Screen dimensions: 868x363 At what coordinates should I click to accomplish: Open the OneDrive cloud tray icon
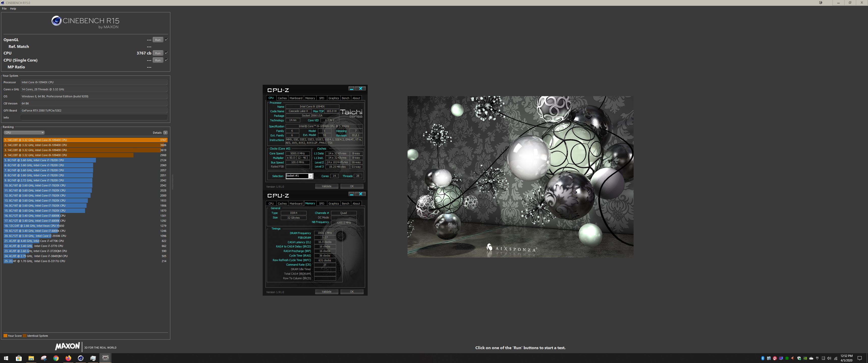[x=811, y=358]
